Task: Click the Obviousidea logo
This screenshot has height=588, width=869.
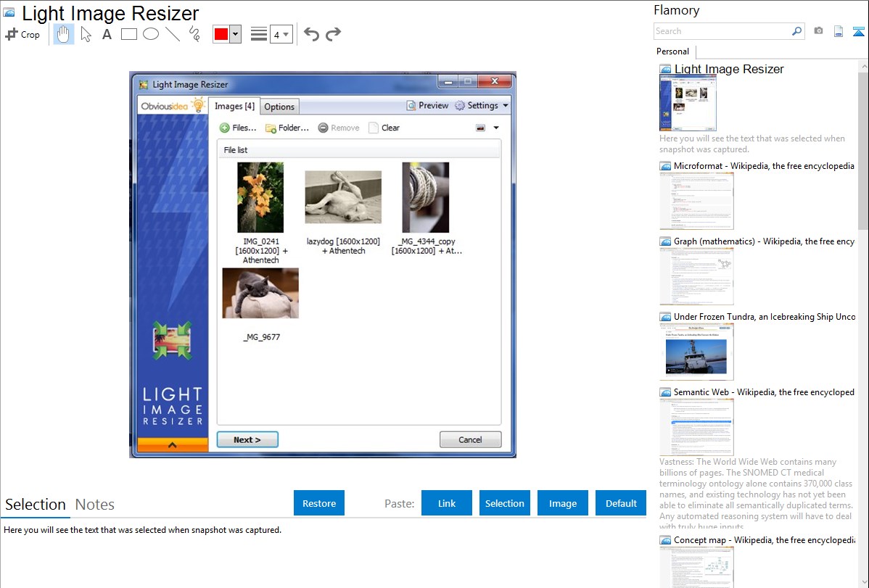Action: (173, 105)
